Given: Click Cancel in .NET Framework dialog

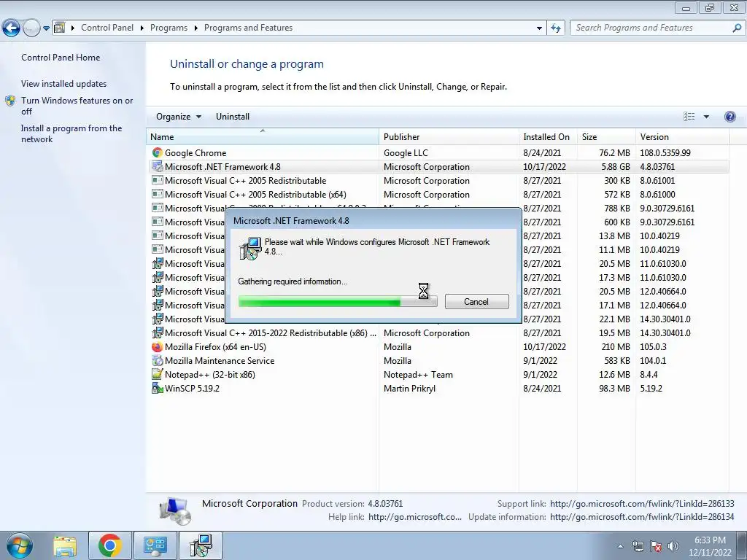Looking at the screenshot, I should pyautogui.click(x=476, y=301).
